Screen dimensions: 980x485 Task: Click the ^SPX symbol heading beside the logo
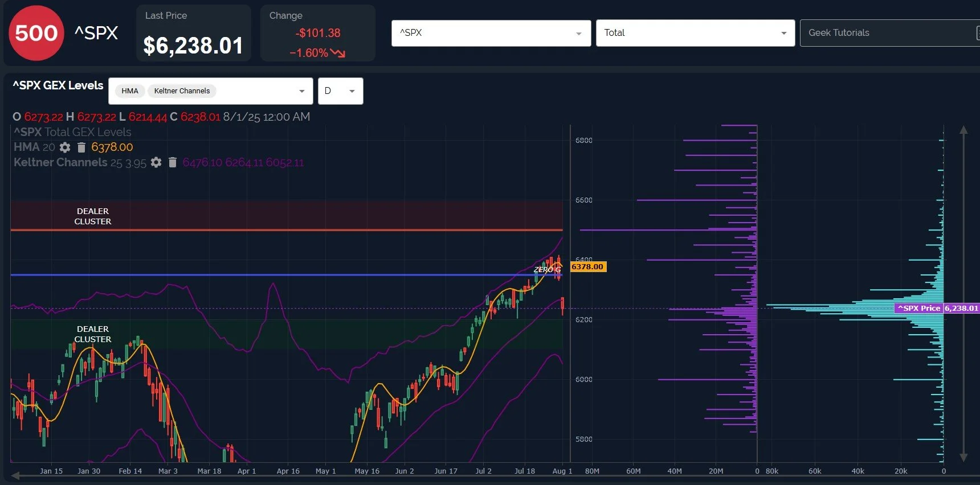point(96,33)
